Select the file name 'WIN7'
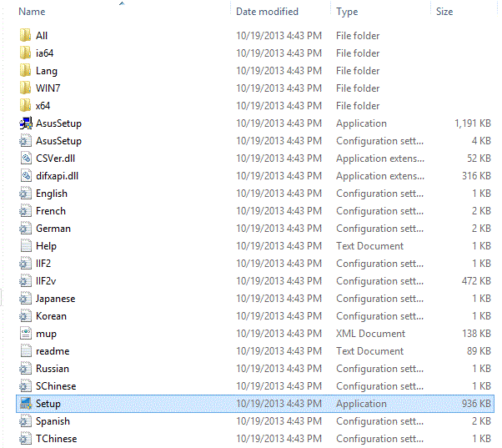 coord(48,88)
